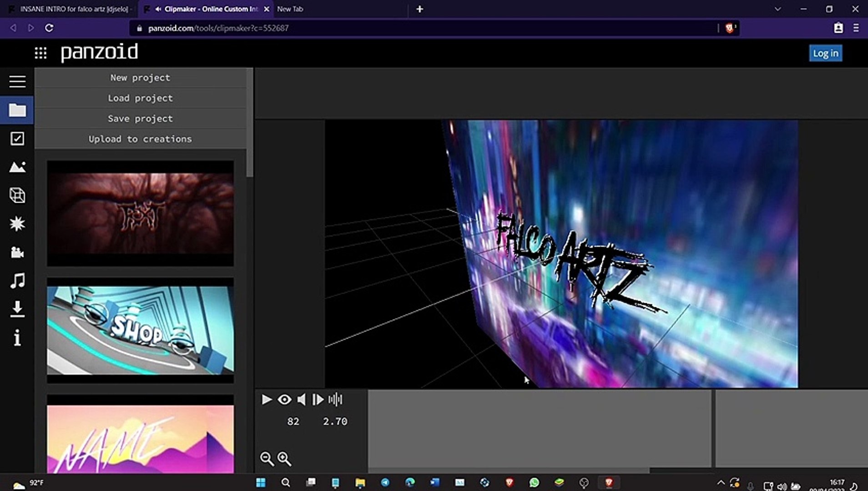The height and width of the screenshot is (491, 868).
Task: Select the SHOP intro template thumbnail
Action: [140, 330]
